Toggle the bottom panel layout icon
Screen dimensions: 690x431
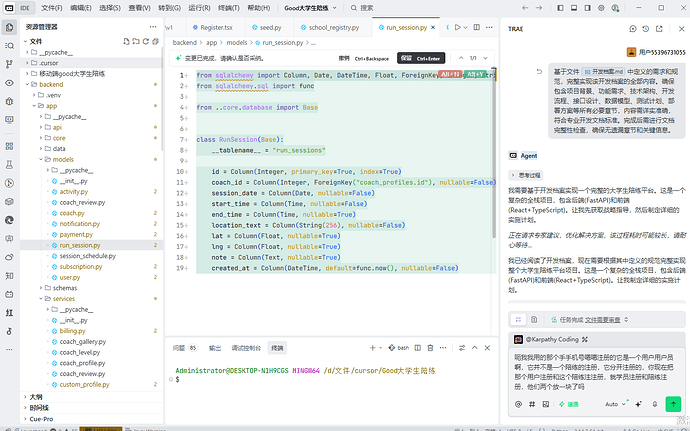point(574,8)
